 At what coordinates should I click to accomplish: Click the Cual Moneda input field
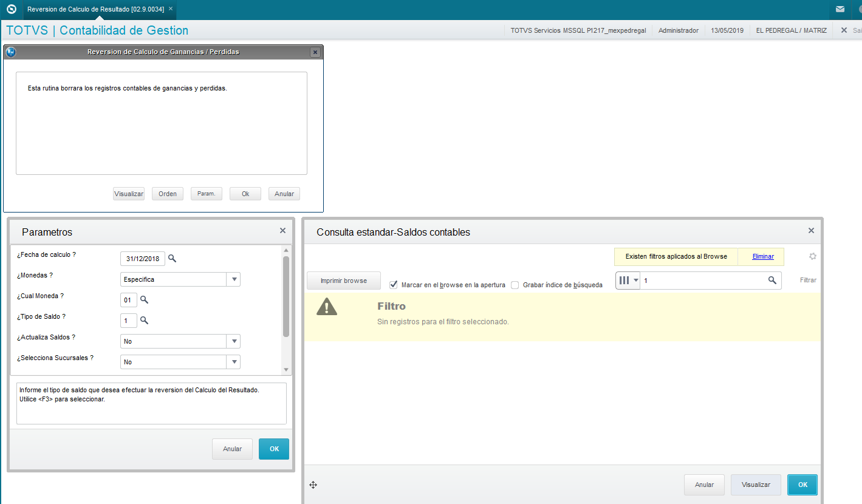129,300
